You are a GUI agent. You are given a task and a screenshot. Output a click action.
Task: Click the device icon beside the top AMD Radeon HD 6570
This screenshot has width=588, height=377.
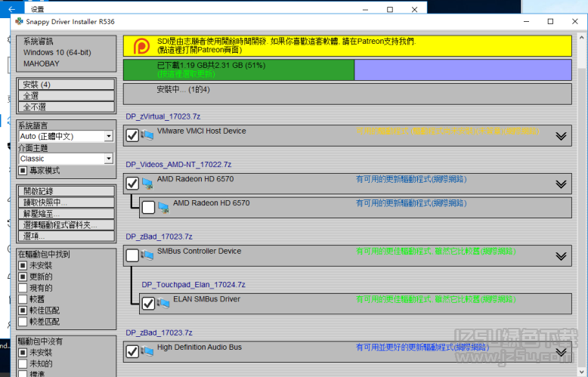[x=147, y=184]
